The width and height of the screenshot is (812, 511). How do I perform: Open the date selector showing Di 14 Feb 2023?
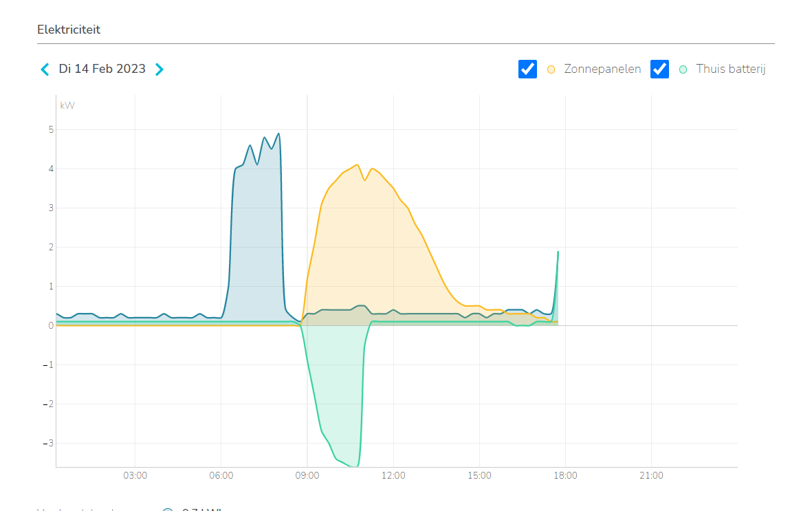(x=102, y=69)
